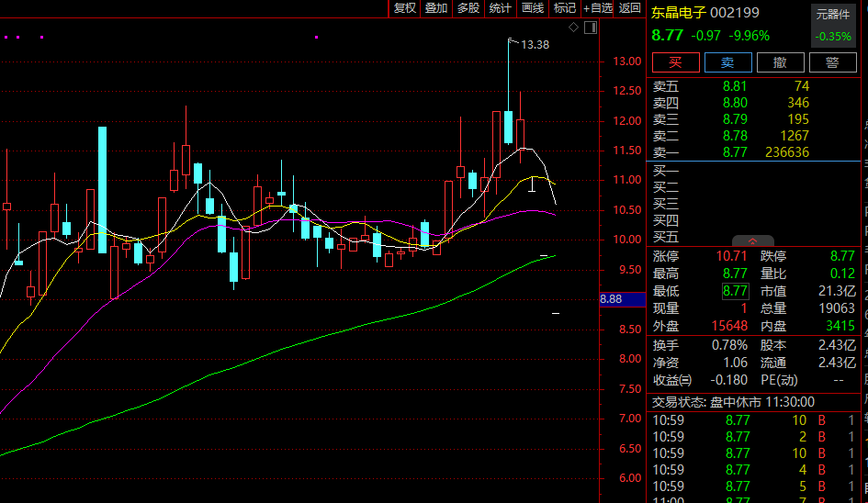
Task: Open the 元器件 sector tag
Action: (834, 15)
